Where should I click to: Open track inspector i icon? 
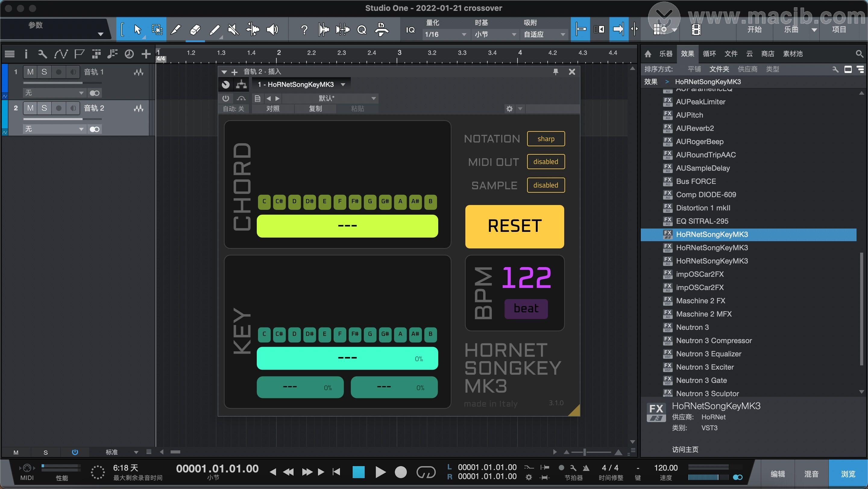click(x=26, y=54)
